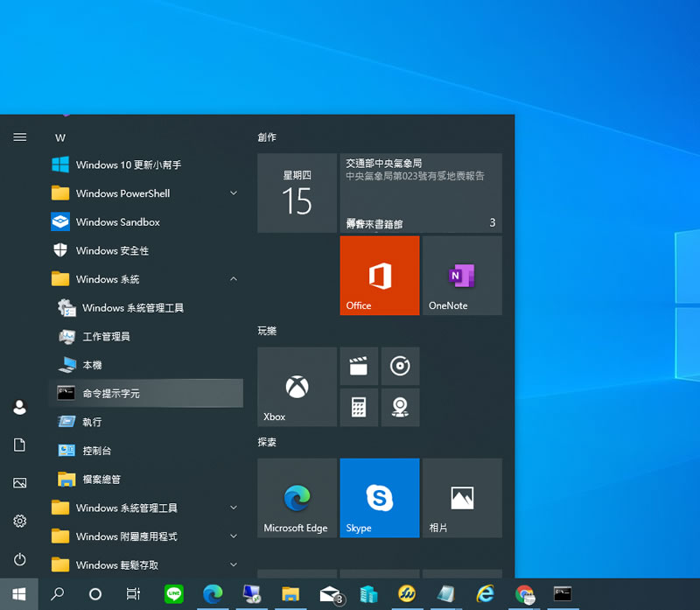Open Internet Explorer from taskbar
This screenshot has height=610, width=700.
point(485,594)
